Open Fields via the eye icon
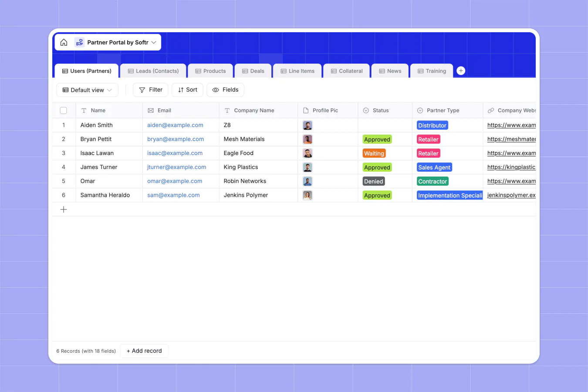The width and height of the screenshot is (588, 392). pyautogui.click(x=215, y=90)
